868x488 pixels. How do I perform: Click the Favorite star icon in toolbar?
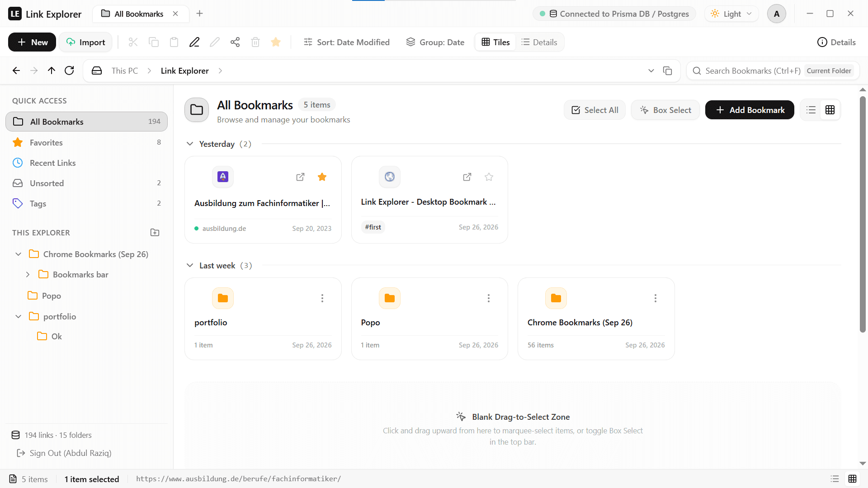point(276,42)
